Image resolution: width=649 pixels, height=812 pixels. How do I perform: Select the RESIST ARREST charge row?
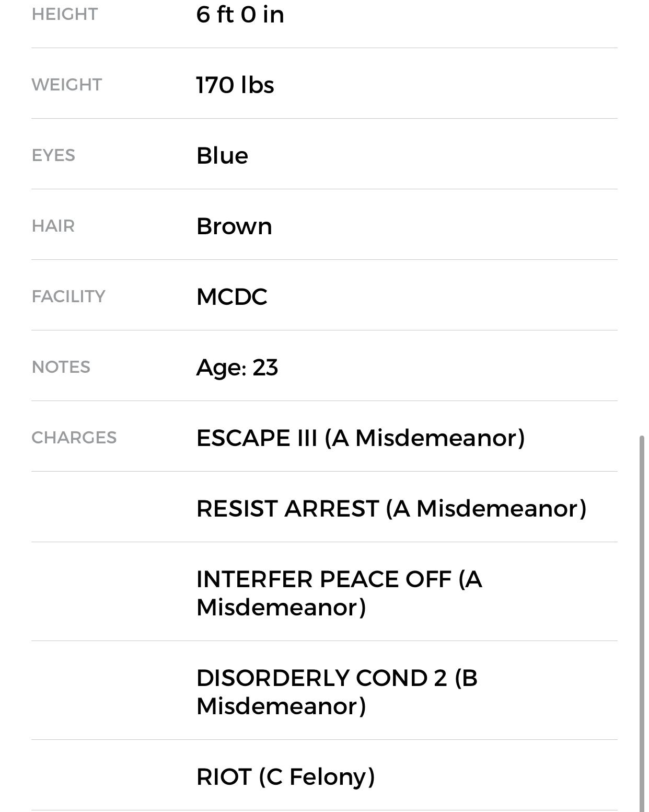click(x=391, y=509)
